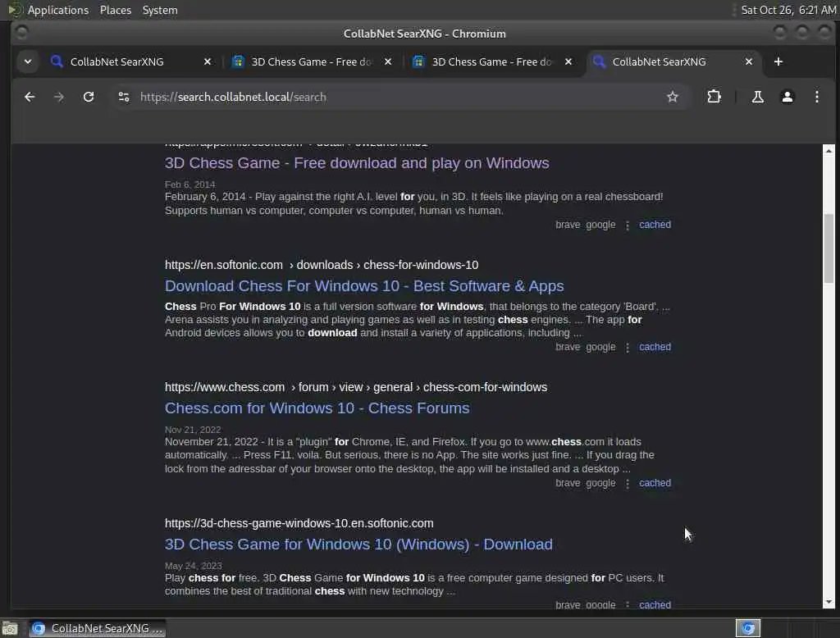Screen dimensions: 840x638
Task: Open cached link of 3D Chess Game result
Action: pos(655,225)
